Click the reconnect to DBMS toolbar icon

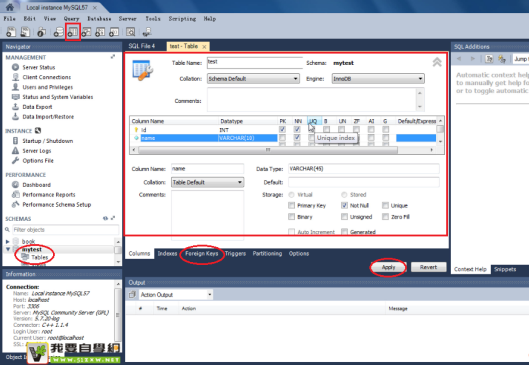[147, 32]
